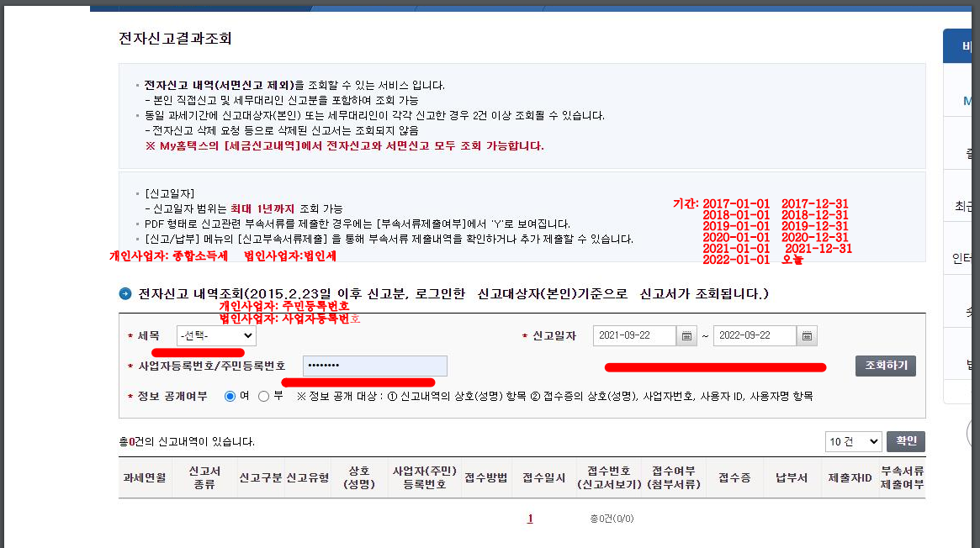The width and height of the screenshot is (980, 548).
Task: Select the 여 radio for 정보 공개여부
Action: [x=230, y=396]
